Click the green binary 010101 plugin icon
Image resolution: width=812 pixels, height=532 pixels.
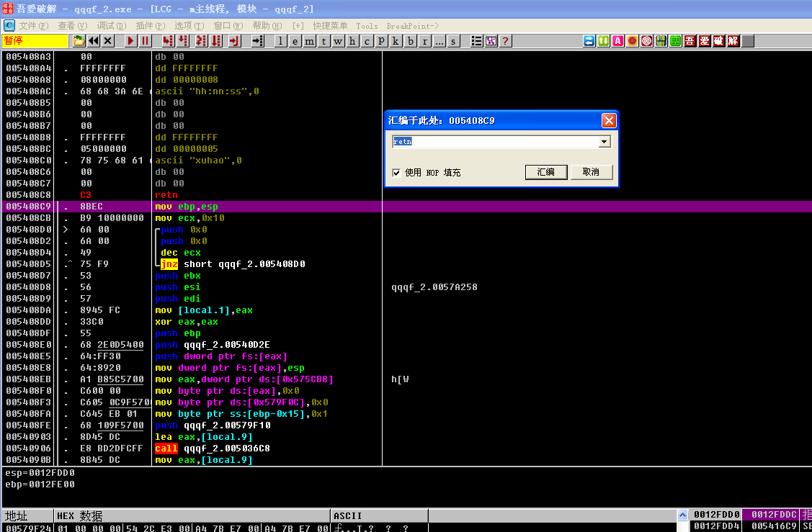tap(661, 41)
